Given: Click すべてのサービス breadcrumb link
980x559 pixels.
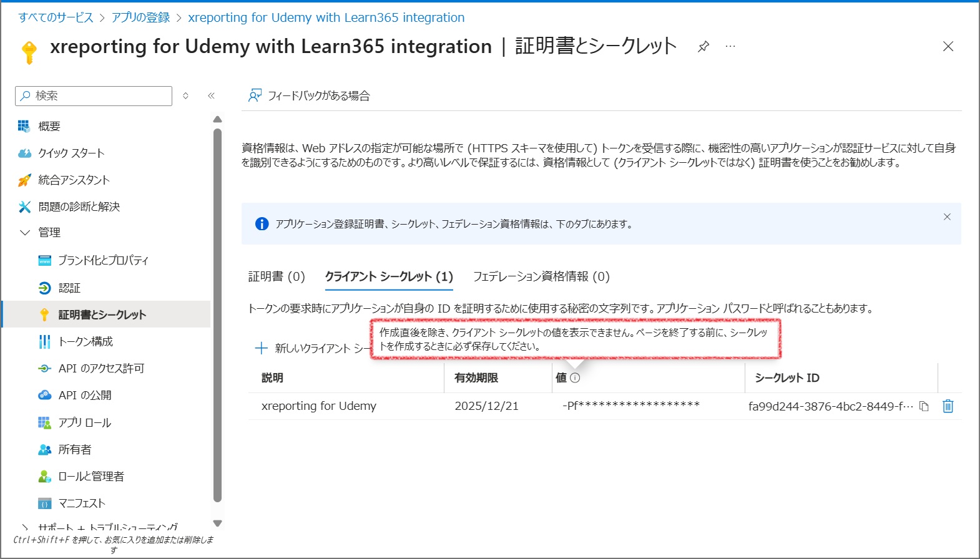Looking at the screenshot, I should 56,17.
